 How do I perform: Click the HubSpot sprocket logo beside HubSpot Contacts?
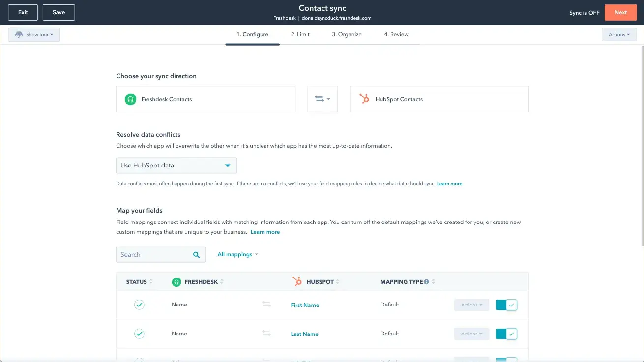coord(364,99)
